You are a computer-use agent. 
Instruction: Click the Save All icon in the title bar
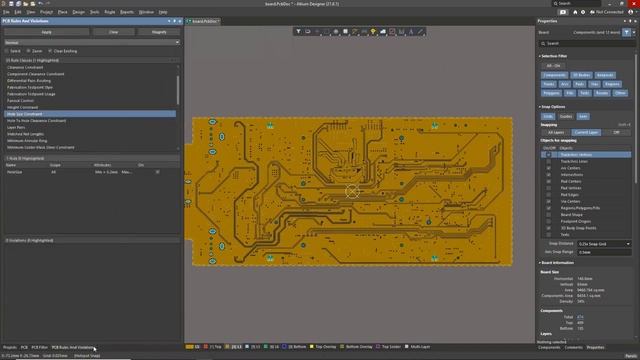click(18, 4)
